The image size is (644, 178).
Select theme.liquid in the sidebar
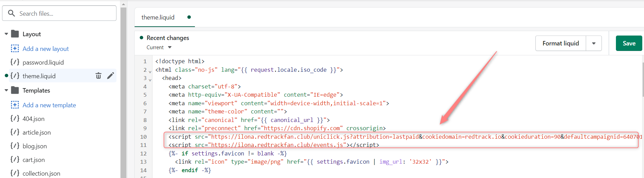[x=39, y=76]
